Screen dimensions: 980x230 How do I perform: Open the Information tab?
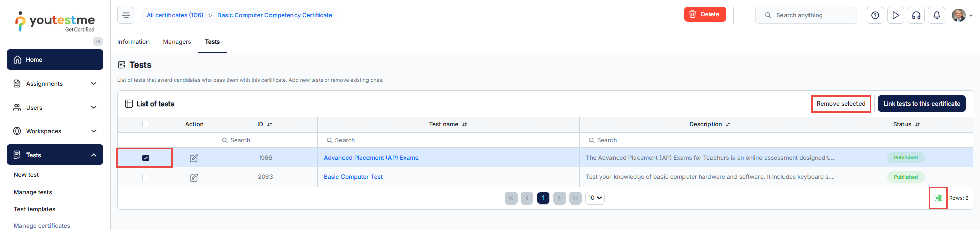(x=133, y=42)
